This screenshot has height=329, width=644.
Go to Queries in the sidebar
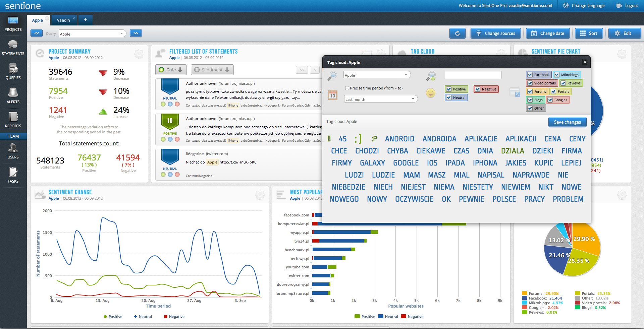pyautogui.click(x=13, y=72)
